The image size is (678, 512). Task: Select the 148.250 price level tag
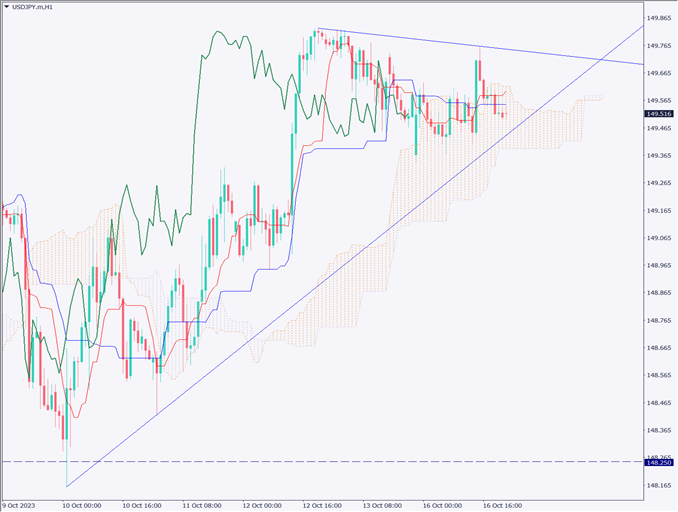click(x=658, y=462)
